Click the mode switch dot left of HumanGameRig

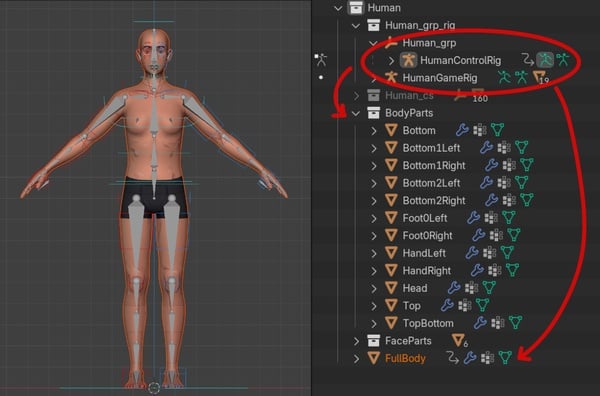[x=321, y=77]
